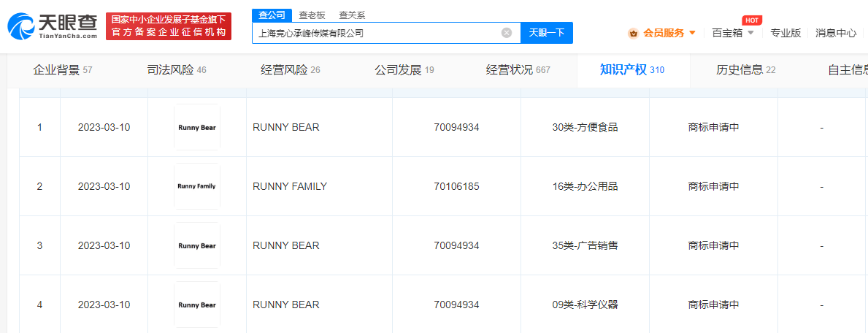Click the TianYanCha logo icon
Viewport: 868px width, 333px height.
(22, 27)
